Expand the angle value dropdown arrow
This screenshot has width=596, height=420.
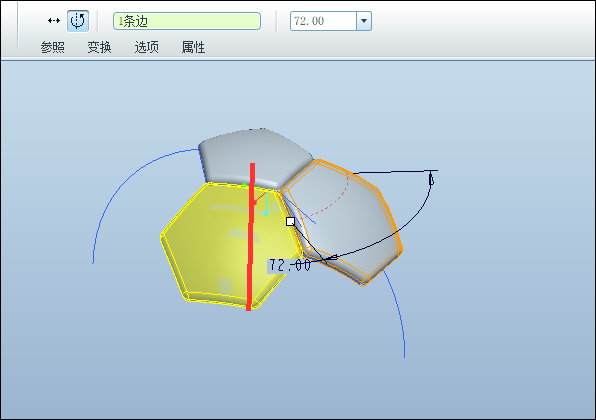tap(364, 21)
